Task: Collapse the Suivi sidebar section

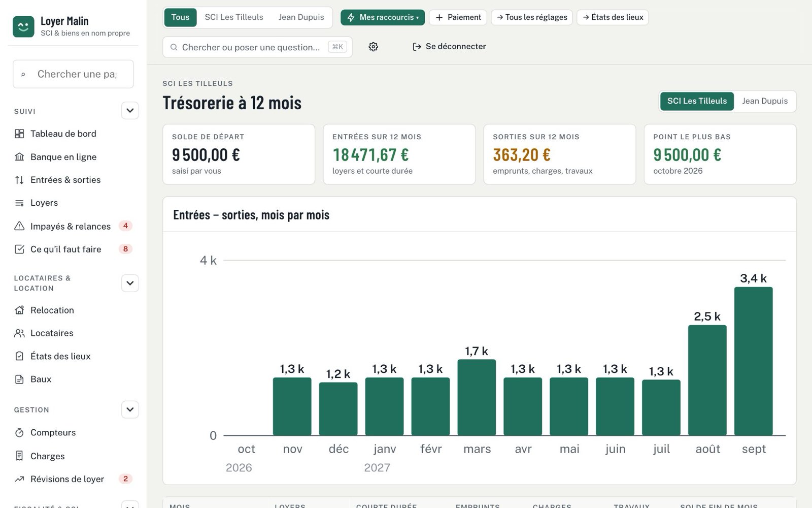Action: (x=130, y=111)
